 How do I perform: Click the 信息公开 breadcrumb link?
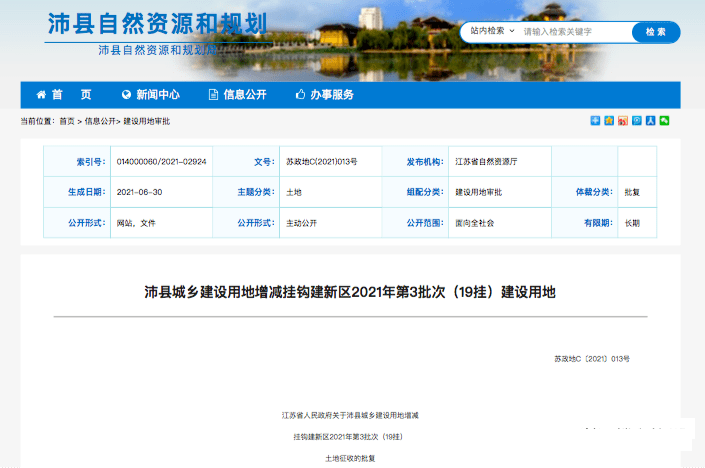click(x=100, y=121)
